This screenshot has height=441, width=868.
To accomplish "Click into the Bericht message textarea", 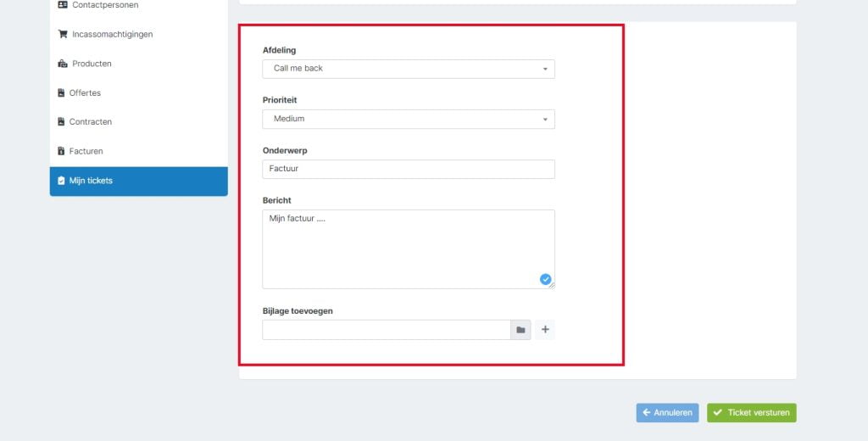I will click(x=409, y=249).
